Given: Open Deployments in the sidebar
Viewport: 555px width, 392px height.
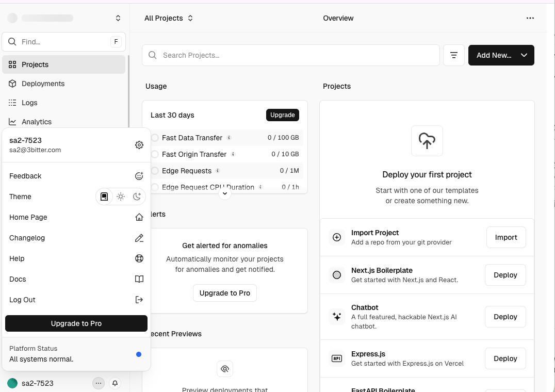Looking at the screenshot, I should pyautogui.click(x=43, y=84).
